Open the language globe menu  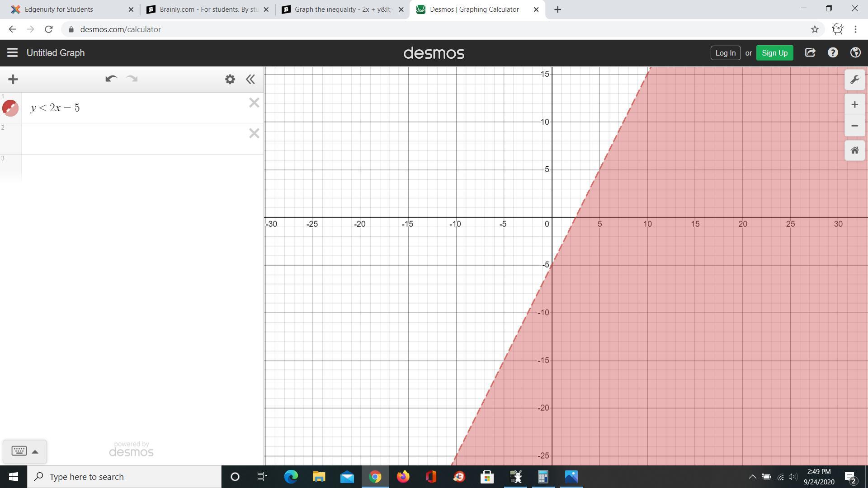tap(855, 53)
